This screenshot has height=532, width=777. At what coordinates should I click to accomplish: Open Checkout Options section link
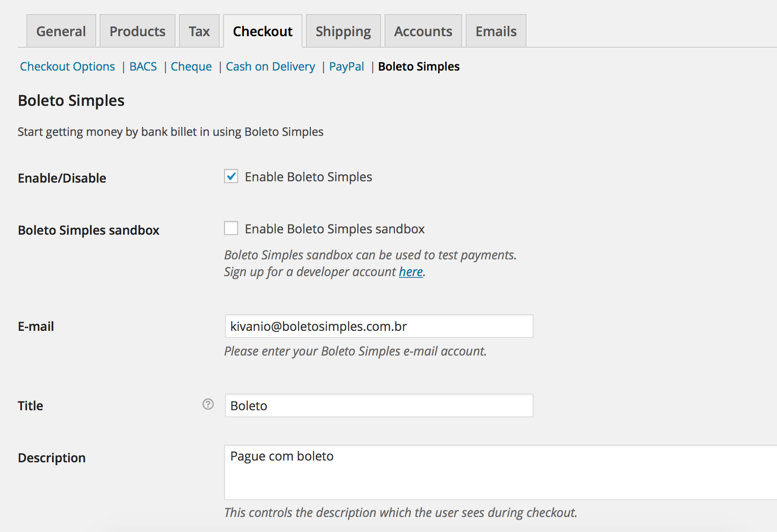pyautogui.click(x=67, y=67)
